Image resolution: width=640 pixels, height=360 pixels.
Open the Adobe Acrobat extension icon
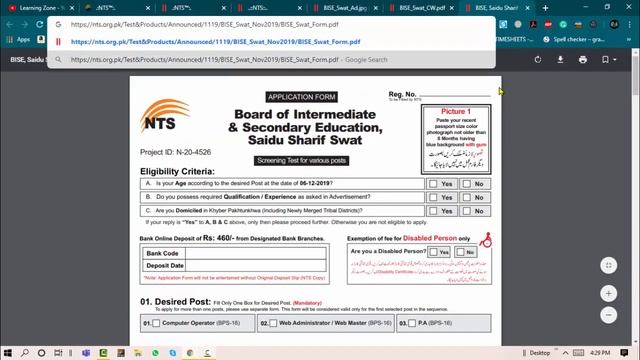click(x=533, y=24)
